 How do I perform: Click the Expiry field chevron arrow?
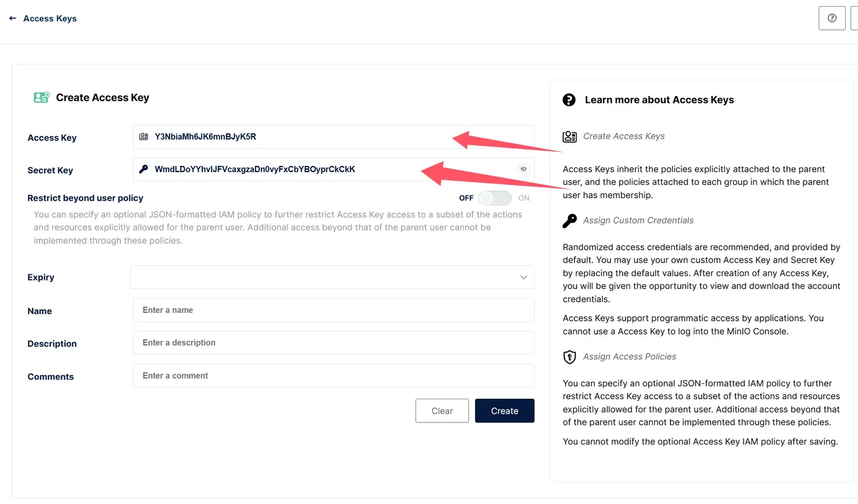[x=523, y=277]
